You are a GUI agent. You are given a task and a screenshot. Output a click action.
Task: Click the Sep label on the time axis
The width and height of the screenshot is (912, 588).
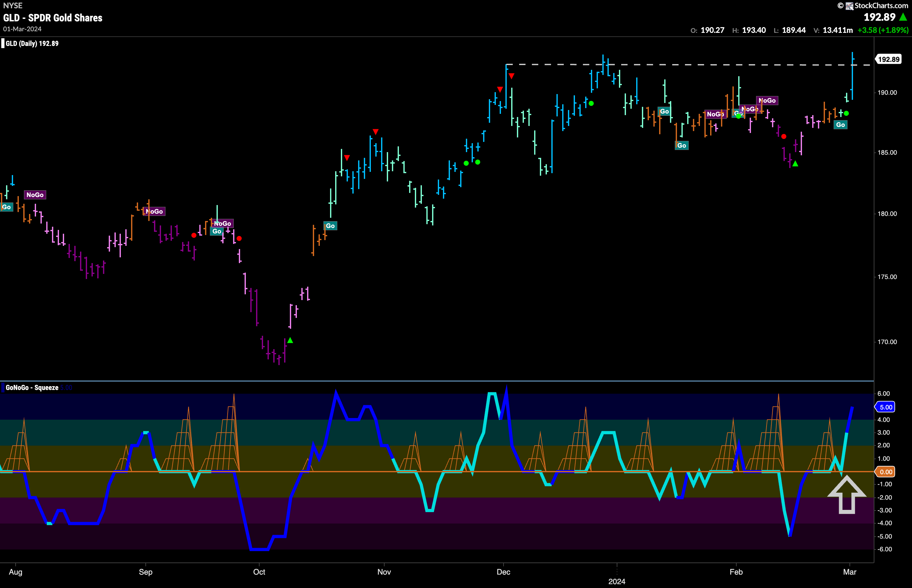click(145, 572)
